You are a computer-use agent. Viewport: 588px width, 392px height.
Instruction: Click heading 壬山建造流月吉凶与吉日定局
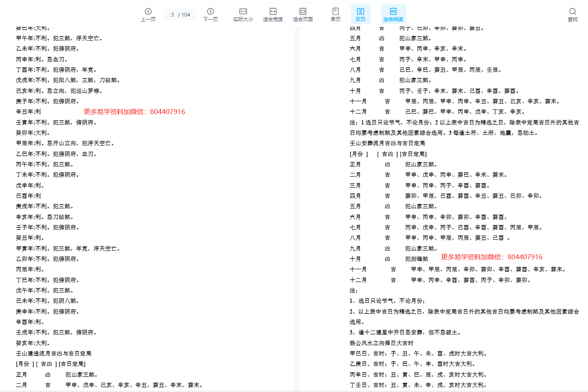pos(53,353)
